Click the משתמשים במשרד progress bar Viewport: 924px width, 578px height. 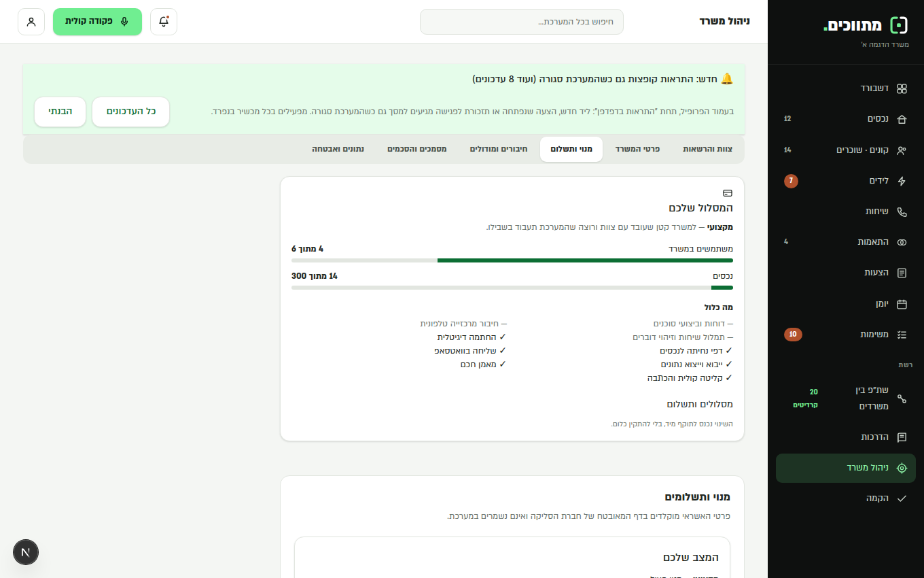point(512,260)
